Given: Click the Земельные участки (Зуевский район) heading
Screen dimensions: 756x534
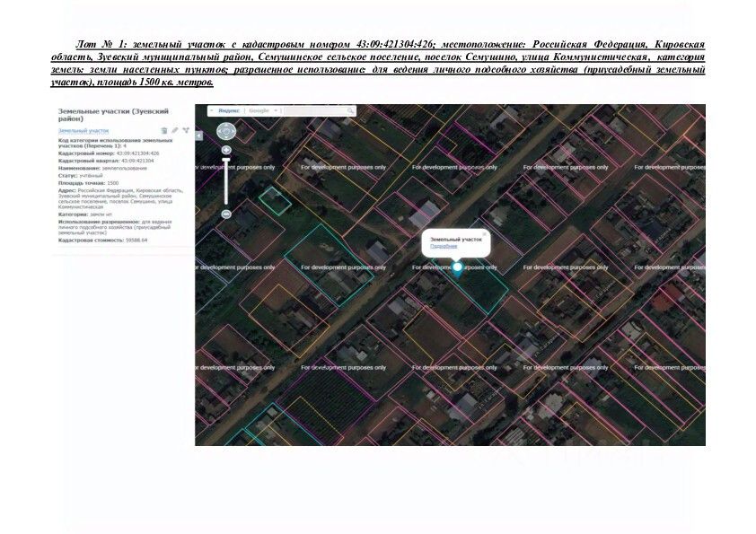Looking at the screenshot, I should [113, 115].
